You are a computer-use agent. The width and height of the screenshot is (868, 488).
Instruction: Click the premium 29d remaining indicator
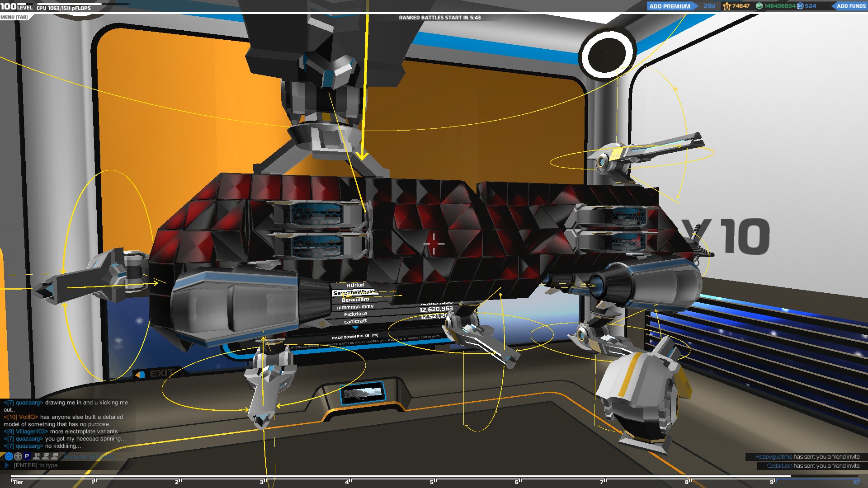(709, 6)
